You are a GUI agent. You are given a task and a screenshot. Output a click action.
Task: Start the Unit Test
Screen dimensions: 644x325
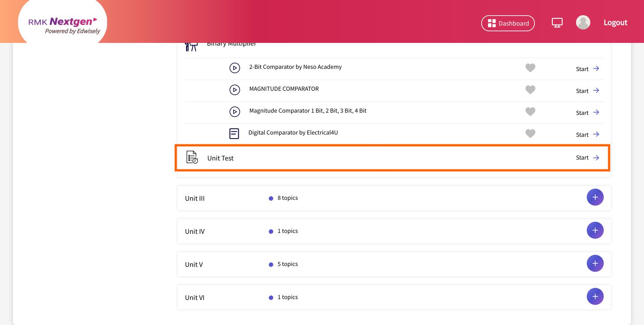(x=588, y=157)
